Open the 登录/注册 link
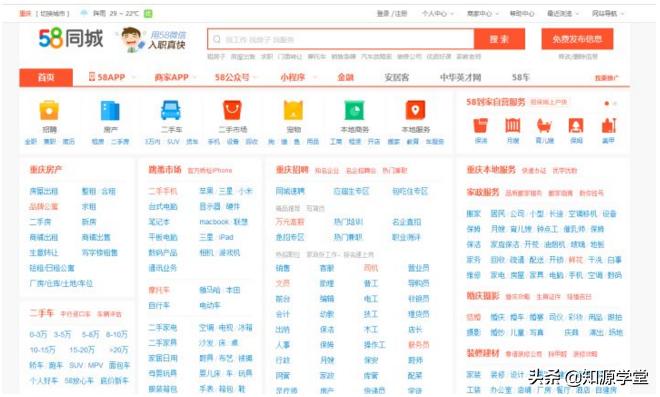Viewport: 660px width, 397px height. pos(392,13)
